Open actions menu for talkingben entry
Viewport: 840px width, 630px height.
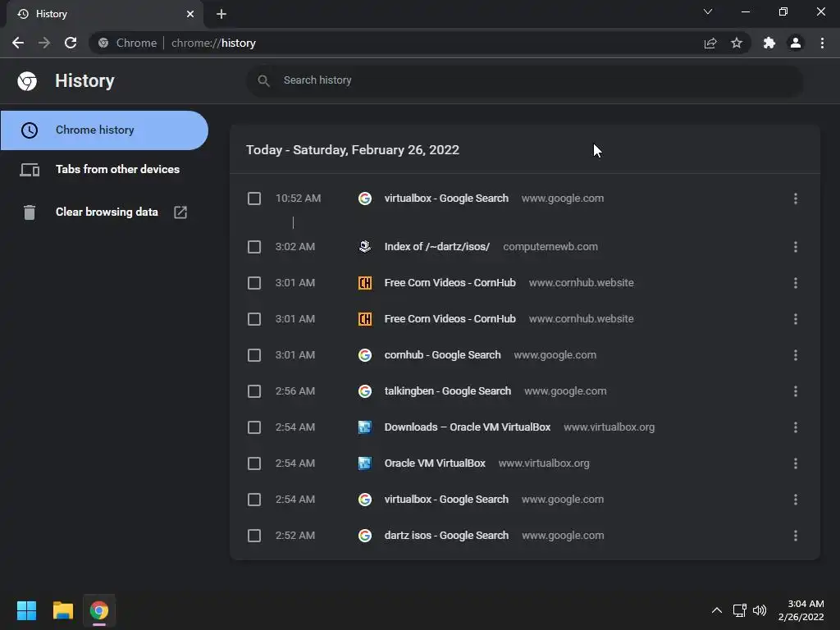click(x=796, y=391)
